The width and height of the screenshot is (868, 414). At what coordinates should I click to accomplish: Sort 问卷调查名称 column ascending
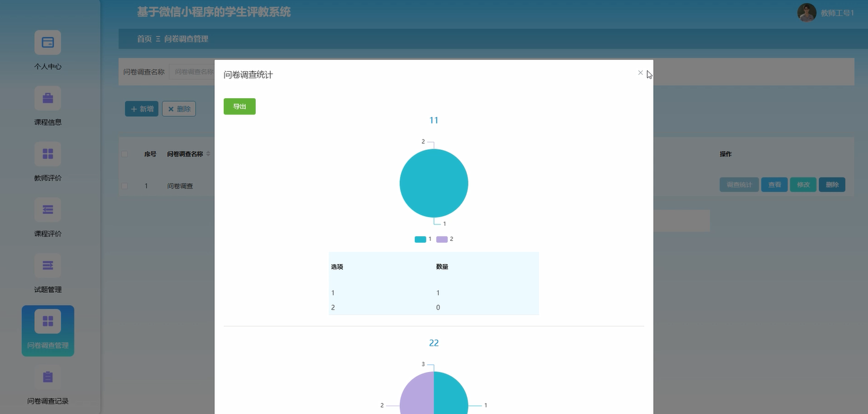pos(208,152)
